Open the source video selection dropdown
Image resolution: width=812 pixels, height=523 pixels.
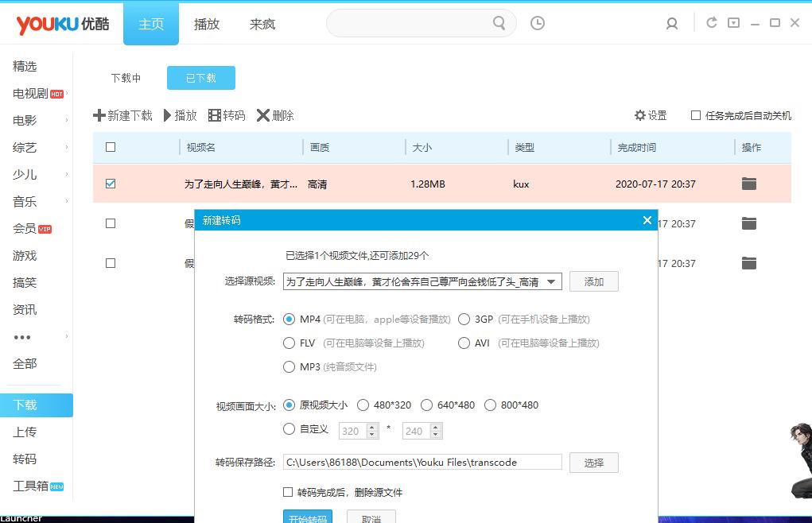coord(551,281)
